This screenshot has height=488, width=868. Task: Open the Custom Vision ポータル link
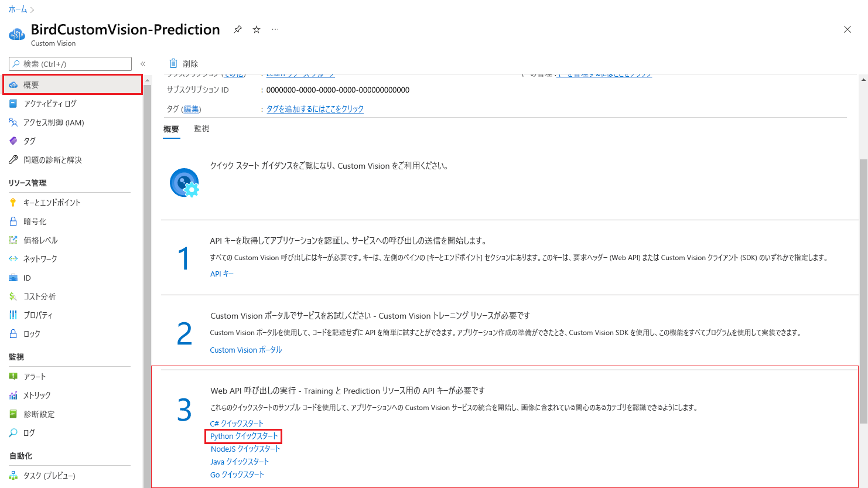click(246, 350)
